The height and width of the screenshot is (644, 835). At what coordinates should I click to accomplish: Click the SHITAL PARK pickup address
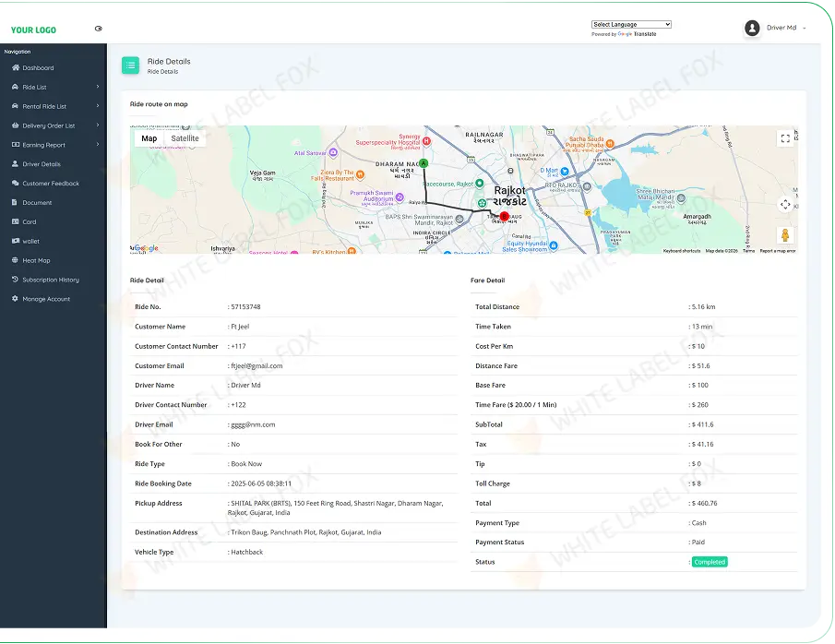tap(336, 507)
